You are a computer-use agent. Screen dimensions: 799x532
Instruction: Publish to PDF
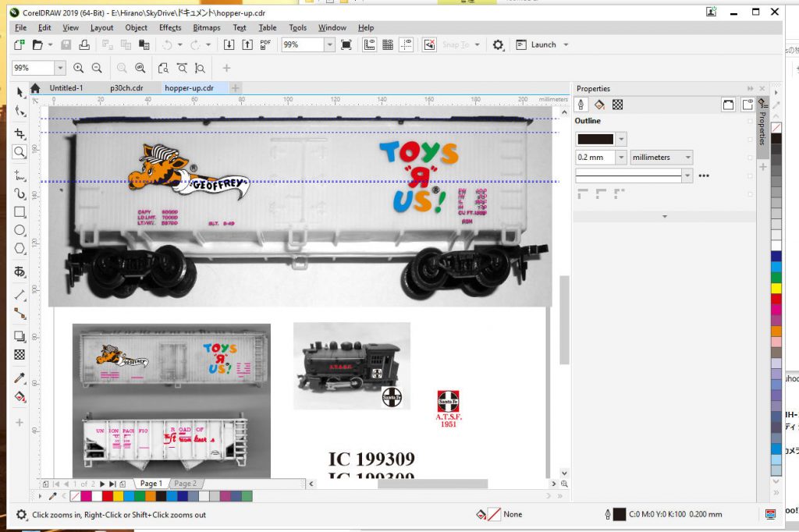pos(265,44)
